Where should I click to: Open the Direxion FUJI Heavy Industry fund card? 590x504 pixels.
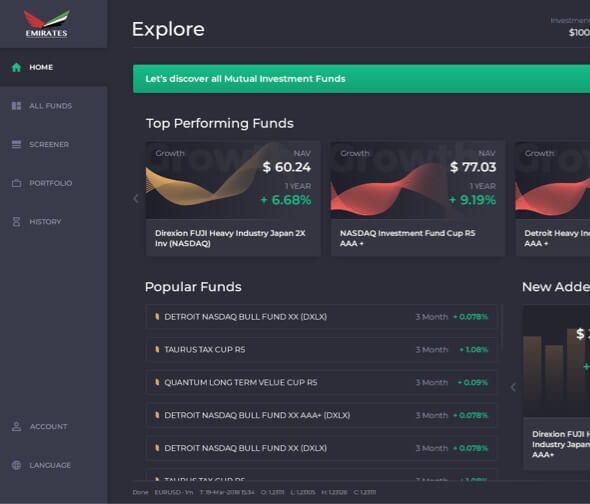point(233,199)
